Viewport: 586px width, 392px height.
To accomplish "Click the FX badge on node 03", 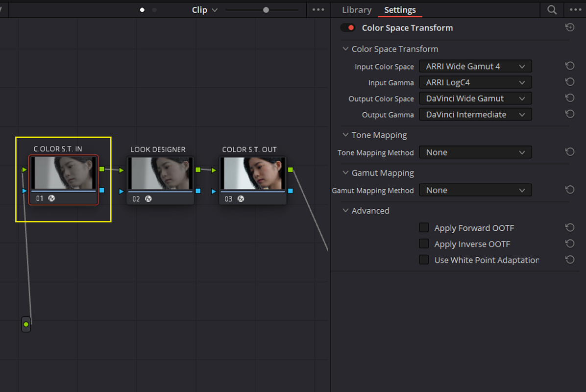I will (x=241, y=199).
